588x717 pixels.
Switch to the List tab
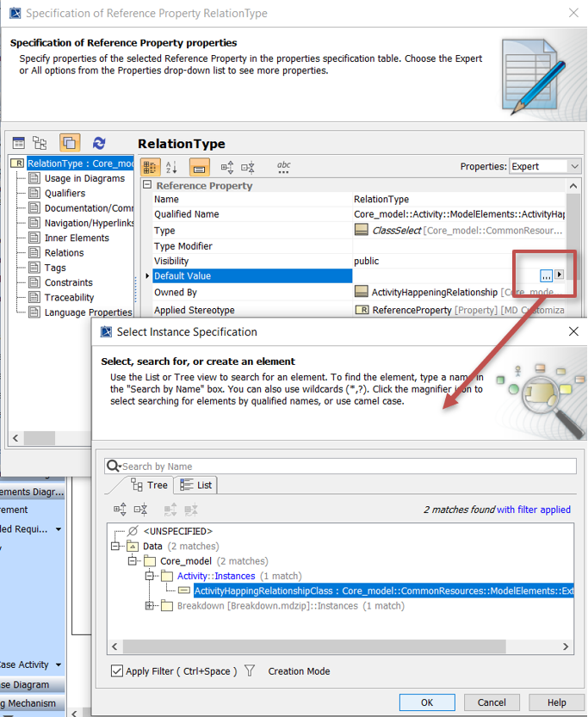pos(196,485)
